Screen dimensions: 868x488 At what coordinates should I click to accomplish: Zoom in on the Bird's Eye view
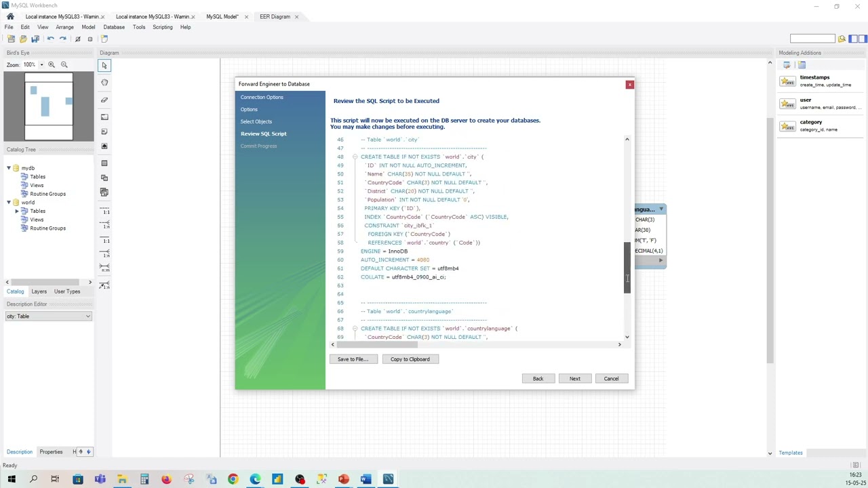(x=52, y=64)
